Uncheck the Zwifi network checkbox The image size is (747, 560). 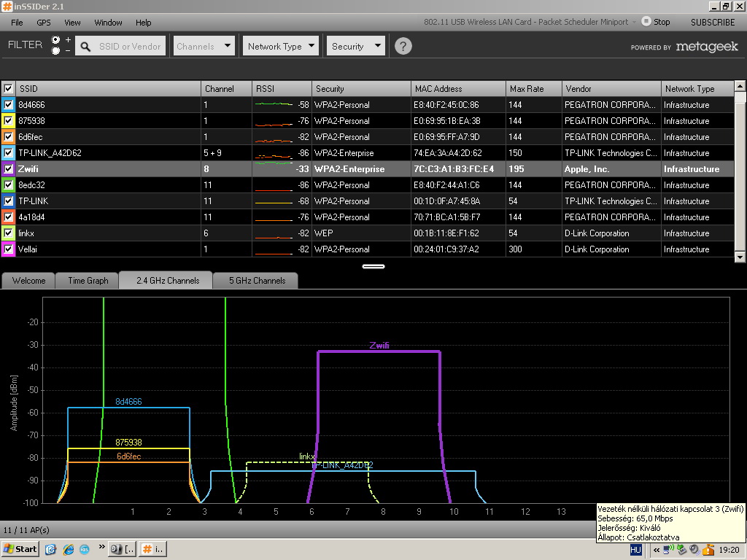[8, 168]
